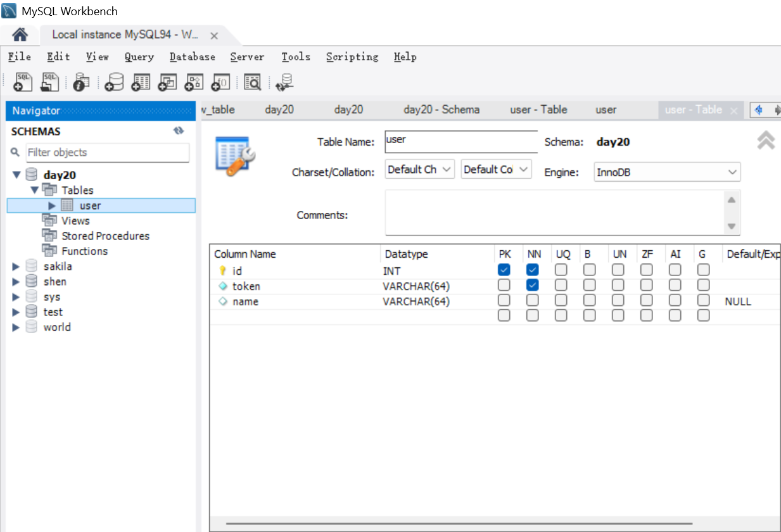Click the Views folder icon in tree
Viewport: 781px width, 532px height.
point(49,220)
